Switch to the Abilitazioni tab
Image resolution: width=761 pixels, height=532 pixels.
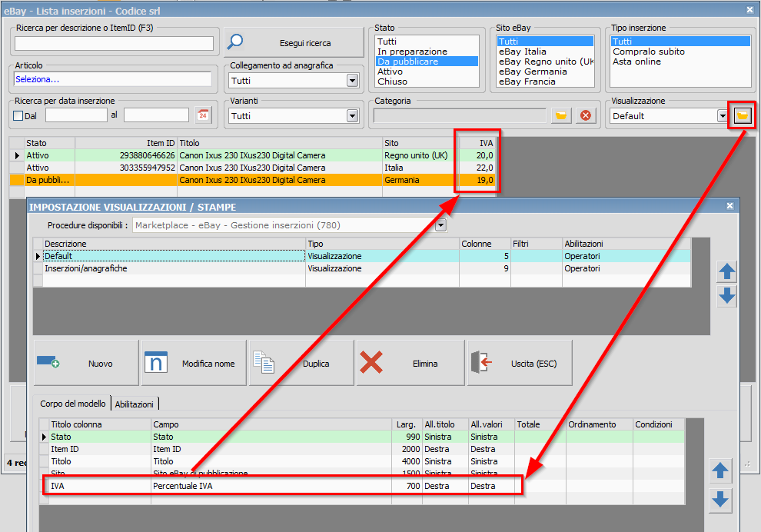pyautogui.click(x=135, y=404)
